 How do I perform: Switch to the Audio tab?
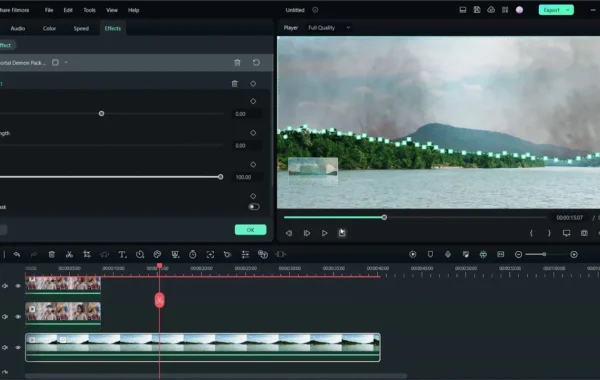coord(18,28)
